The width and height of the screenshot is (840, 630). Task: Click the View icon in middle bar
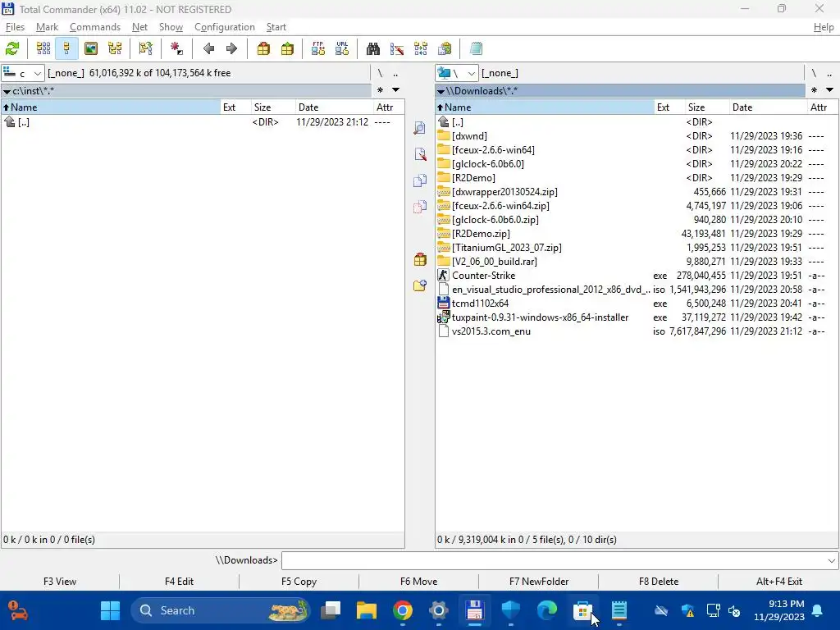tap(420, 128)
